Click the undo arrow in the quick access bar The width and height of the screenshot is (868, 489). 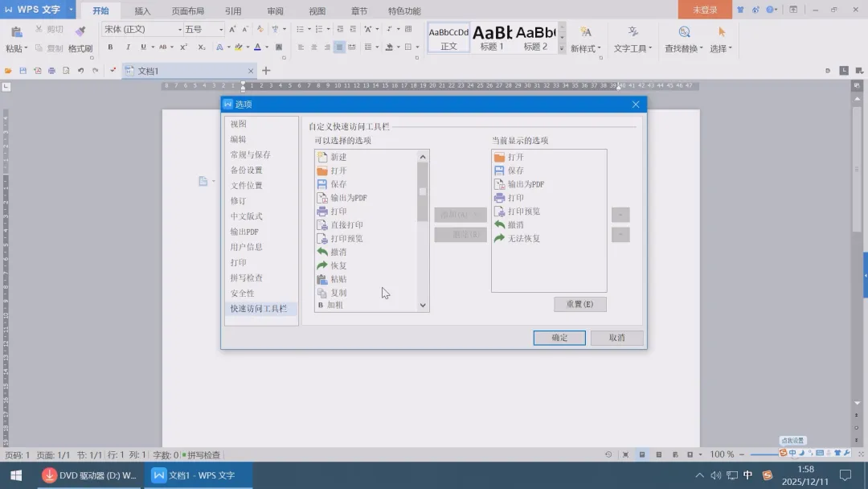pyautogui.click(x=81, y=71)
